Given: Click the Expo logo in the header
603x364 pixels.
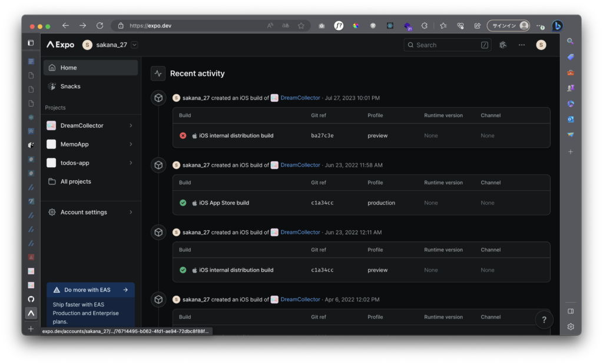Looking at the screenshot, I should tap(60, 45).
